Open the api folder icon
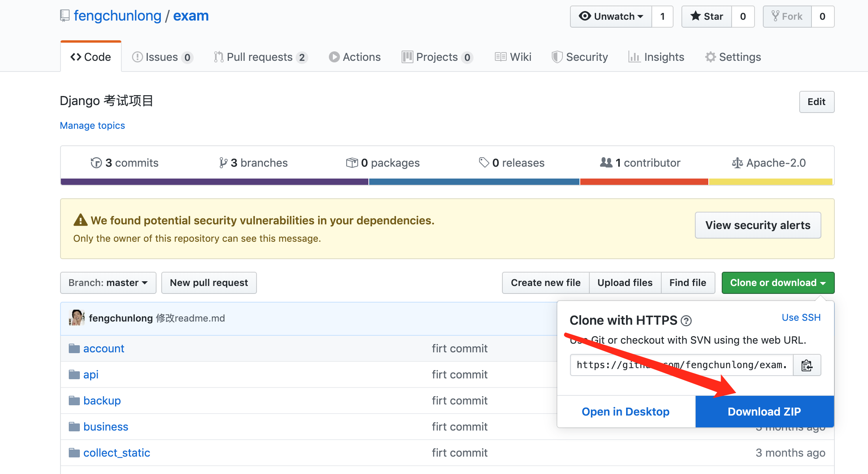Image resolution: width=868 pixels, height=474 pixels. 74,374
